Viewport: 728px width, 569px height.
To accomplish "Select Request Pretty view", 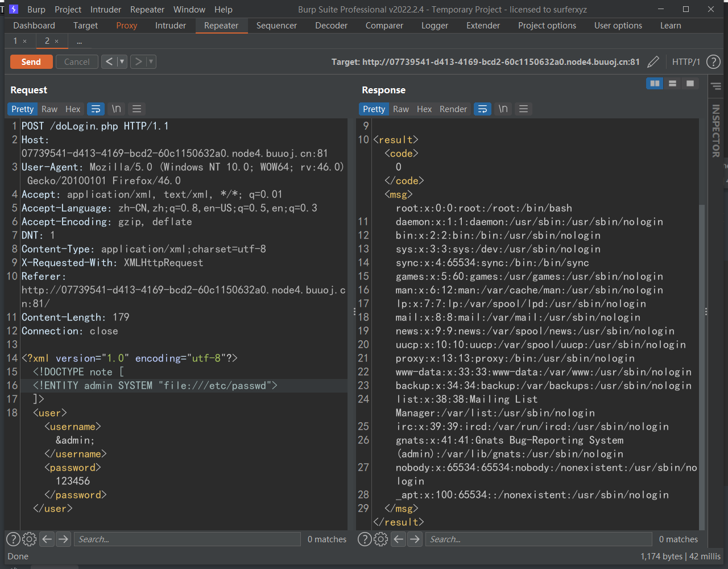I will tap(23, 109).
